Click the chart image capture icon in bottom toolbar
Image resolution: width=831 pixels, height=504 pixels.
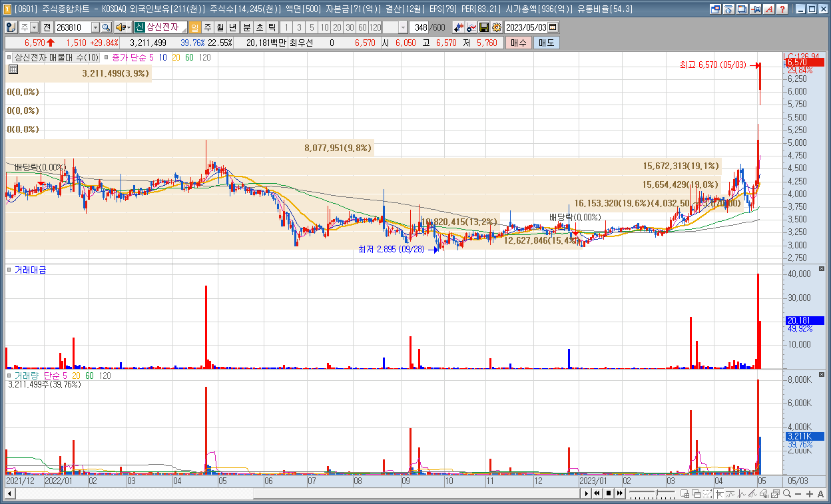(x=775, y=493)
